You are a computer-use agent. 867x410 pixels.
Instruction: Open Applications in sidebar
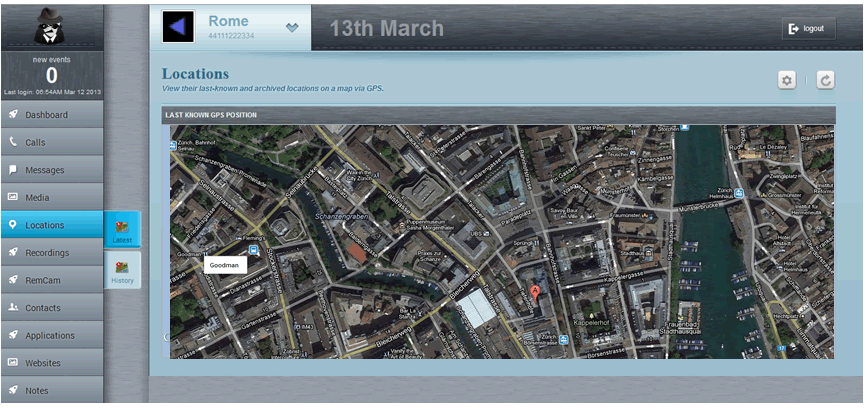pos(51,336)
